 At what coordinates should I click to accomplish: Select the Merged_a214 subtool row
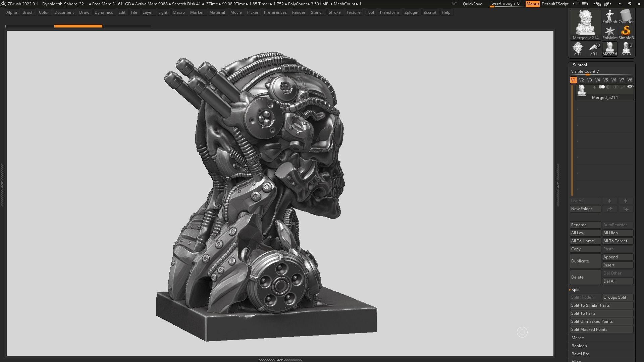[604, 92]
